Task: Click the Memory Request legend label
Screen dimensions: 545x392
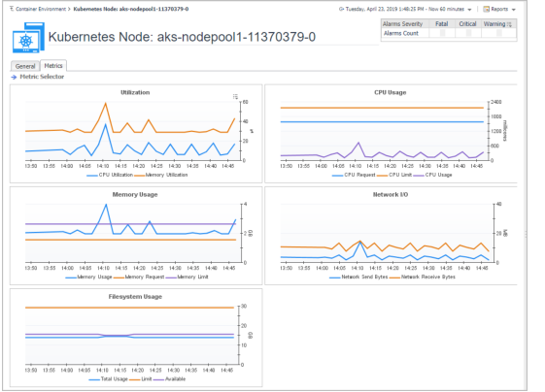Action: pyautogui.click(x=145, y=278)
